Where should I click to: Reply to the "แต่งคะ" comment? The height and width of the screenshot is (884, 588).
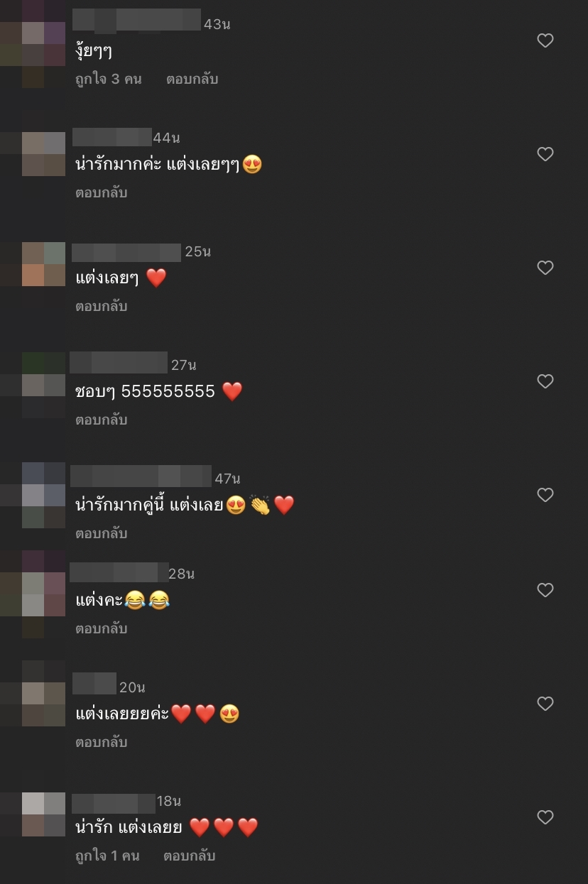point(102,629)
